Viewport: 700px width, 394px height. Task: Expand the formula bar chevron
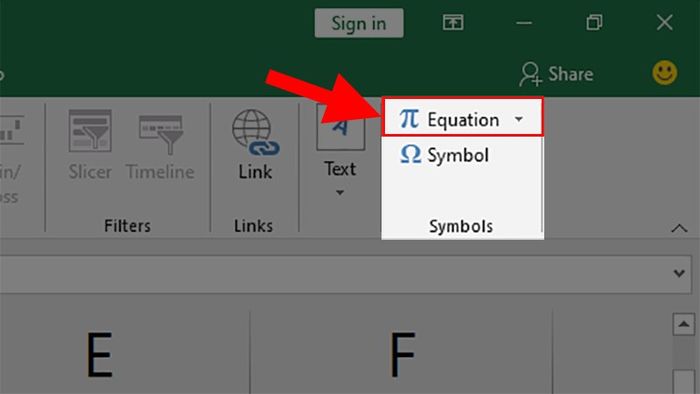pyautogui.click(x=679, y=273)
